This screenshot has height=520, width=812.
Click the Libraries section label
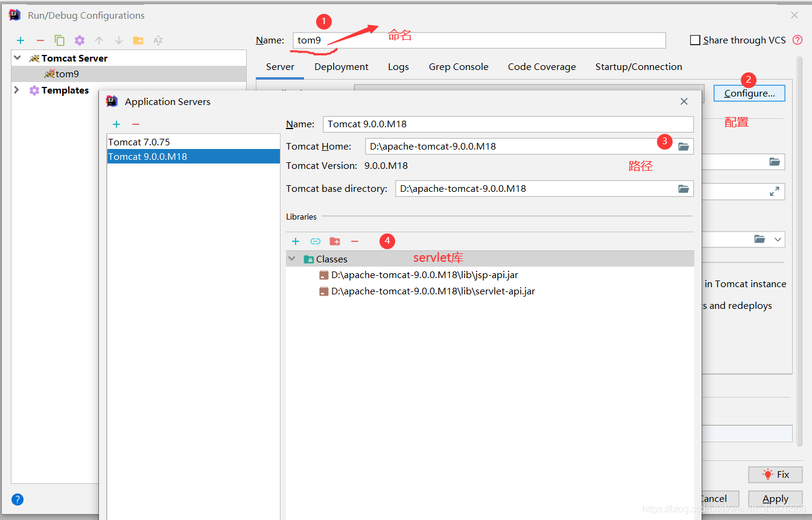point(302,217)
